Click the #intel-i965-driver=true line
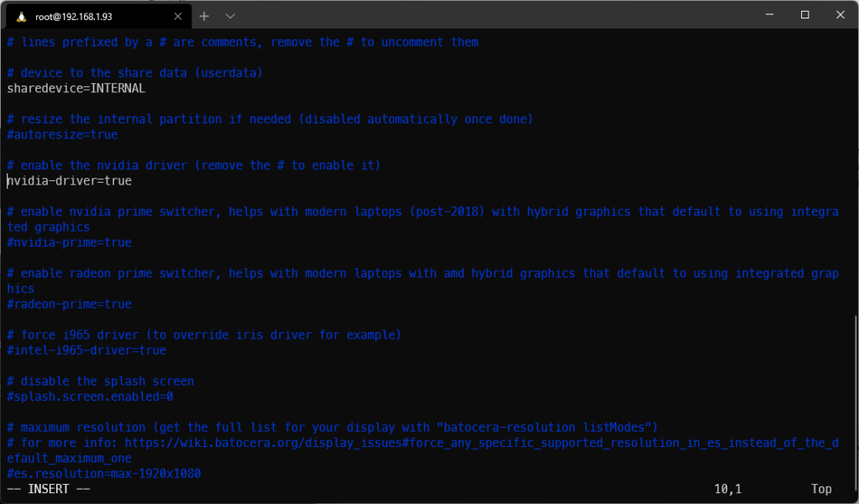The image size is (859, 504). [86, 350]
